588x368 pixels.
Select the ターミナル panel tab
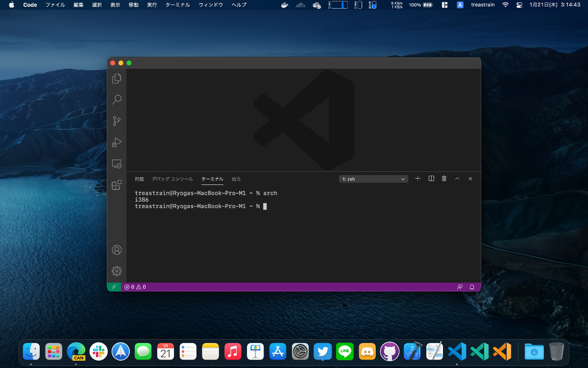(x=212, y=179)
